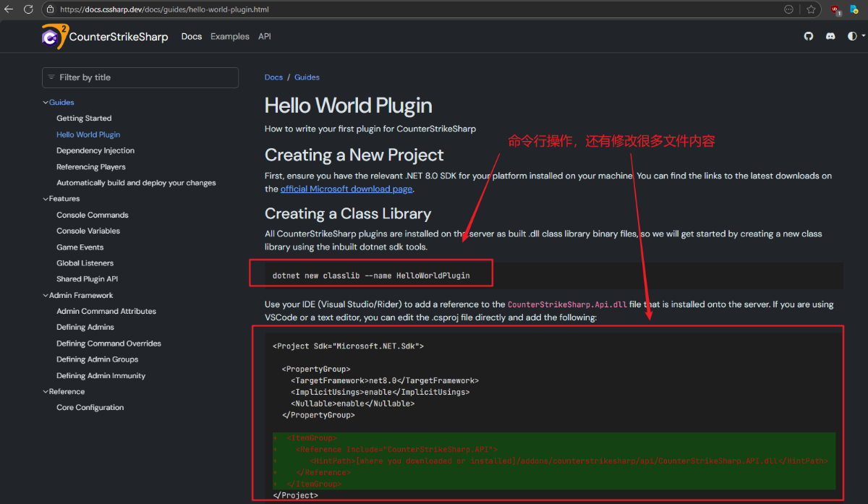The image size is (868, 504).
Task: Click the Nullable enable code line
Action: 353,403
